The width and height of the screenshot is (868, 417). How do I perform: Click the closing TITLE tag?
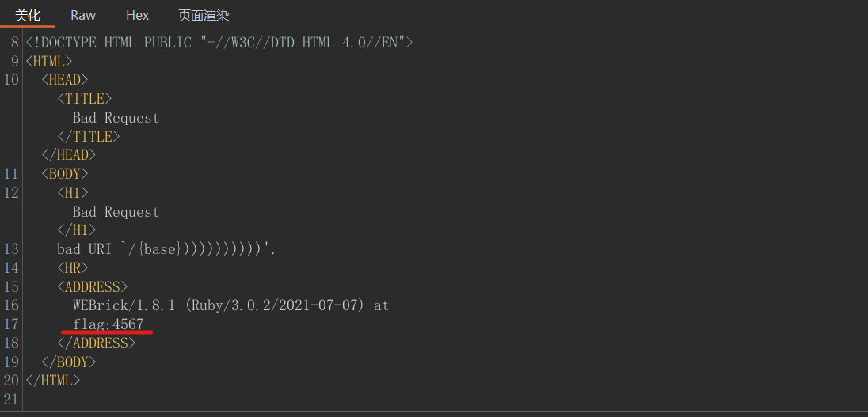click(x=89, y=136)
